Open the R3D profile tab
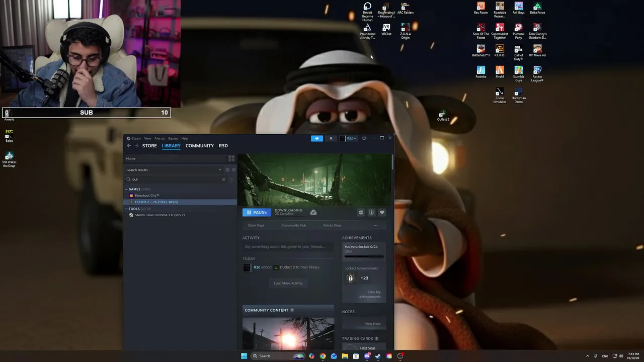The image size is (644, 362). click(223, 146)
